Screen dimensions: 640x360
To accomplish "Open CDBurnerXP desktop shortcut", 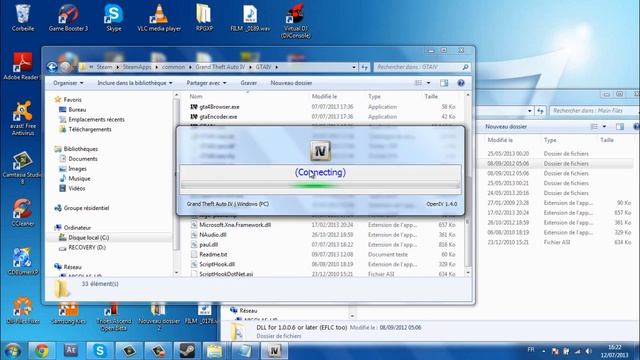I will pyautogui.click(x=22, y=261).
